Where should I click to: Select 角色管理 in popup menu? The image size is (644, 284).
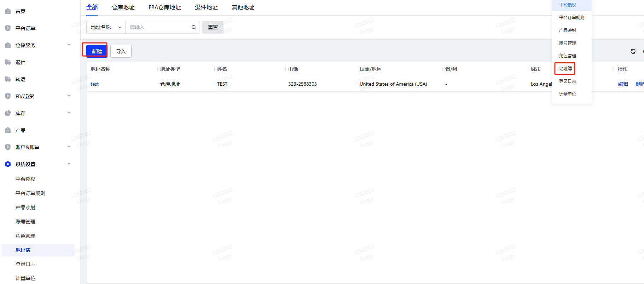pos(572,56)
